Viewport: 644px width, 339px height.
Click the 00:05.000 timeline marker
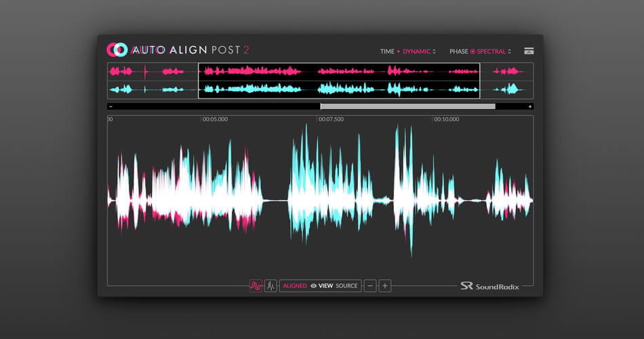215,119
